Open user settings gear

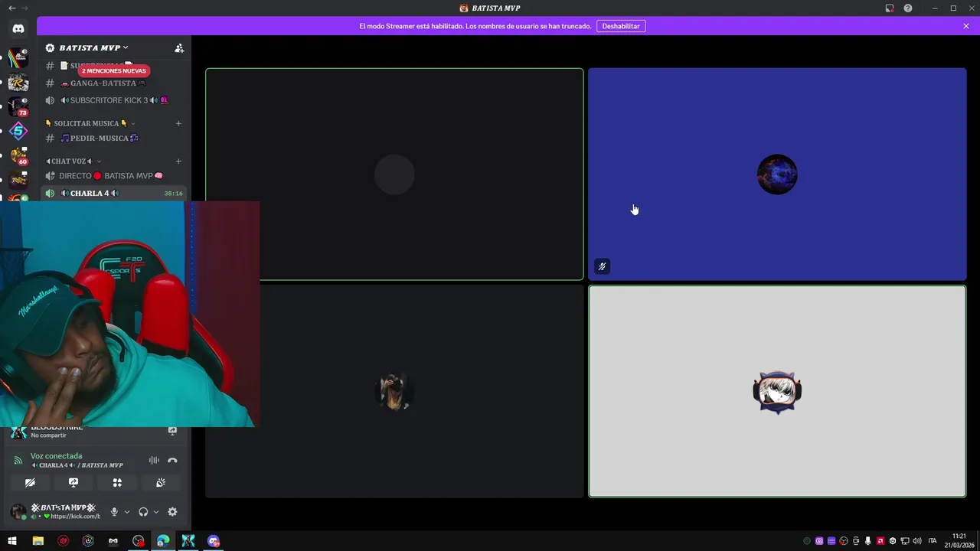[x=172, y=512]
